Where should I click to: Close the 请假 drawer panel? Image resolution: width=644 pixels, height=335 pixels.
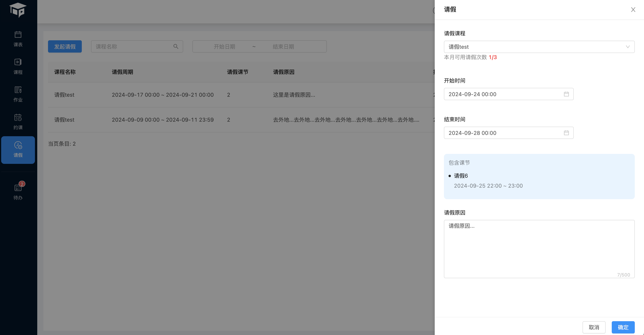pyautogui.click(x=633, y=10)
